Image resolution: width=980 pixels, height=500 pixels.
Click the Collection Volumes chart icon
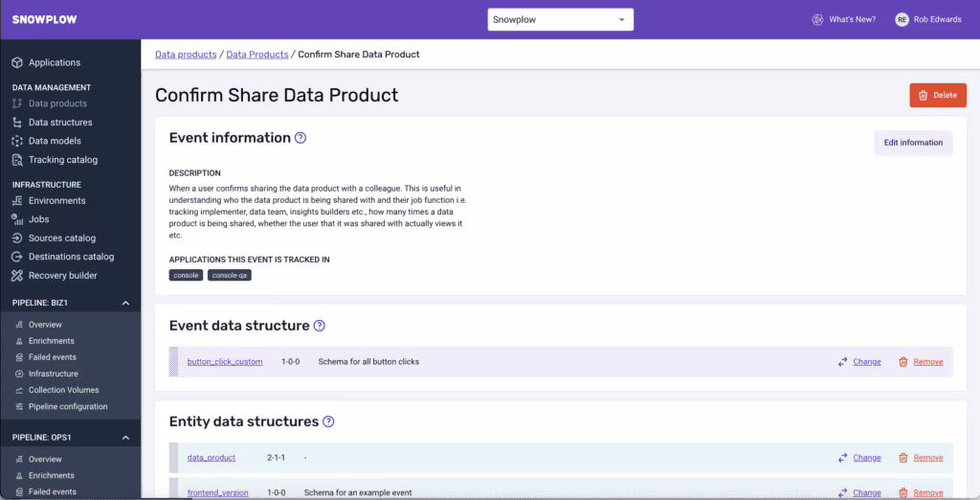point(19,390)
